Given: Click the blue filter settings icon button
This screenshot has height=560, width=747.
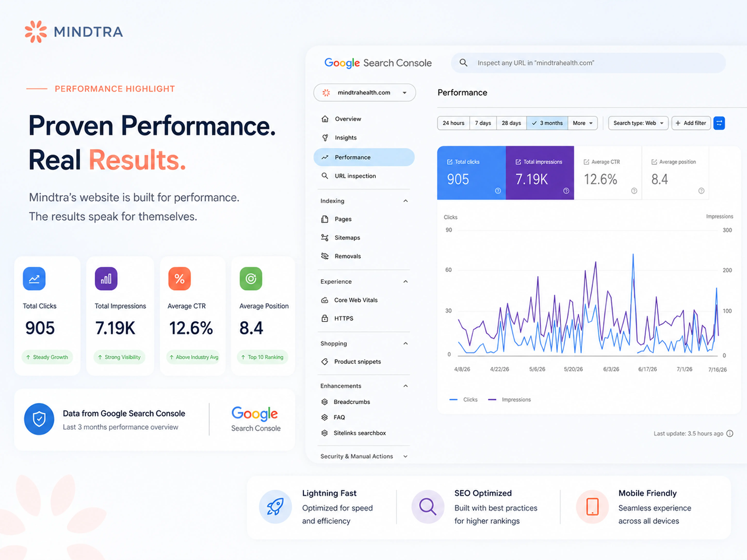Looking at the screenshot, I should click(719, 123).
